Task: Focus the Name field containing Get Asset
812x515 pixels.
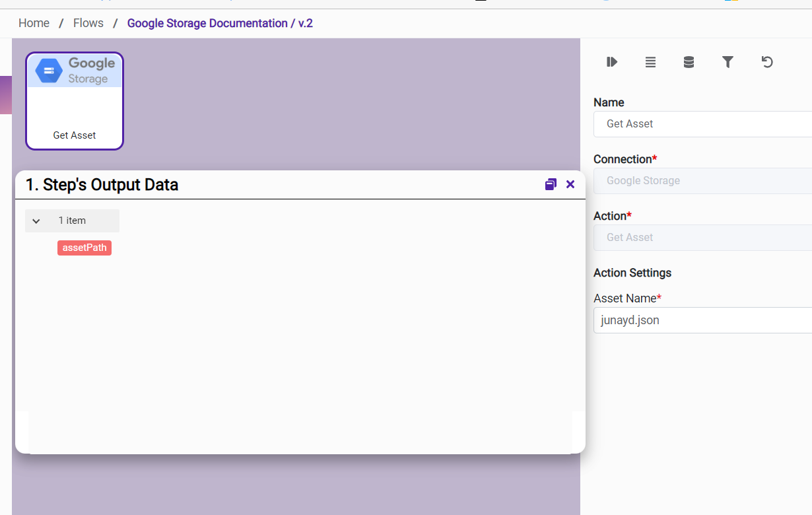Action: (702, 124)
